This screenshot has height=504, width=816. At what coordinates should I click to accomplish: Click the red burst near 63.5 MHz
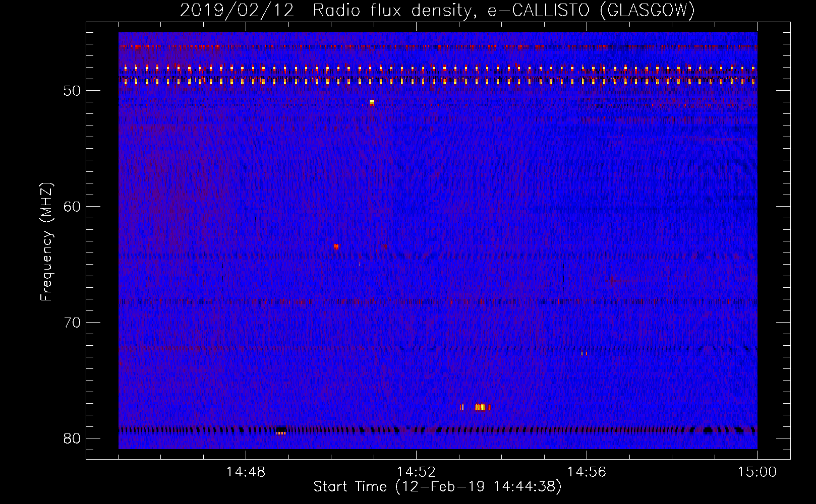[x=336, y=246]
